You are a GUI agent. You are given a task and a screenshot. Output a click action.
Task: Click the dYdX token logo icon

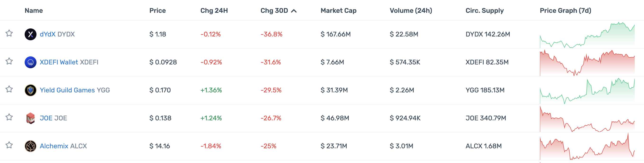pos(31,34)
